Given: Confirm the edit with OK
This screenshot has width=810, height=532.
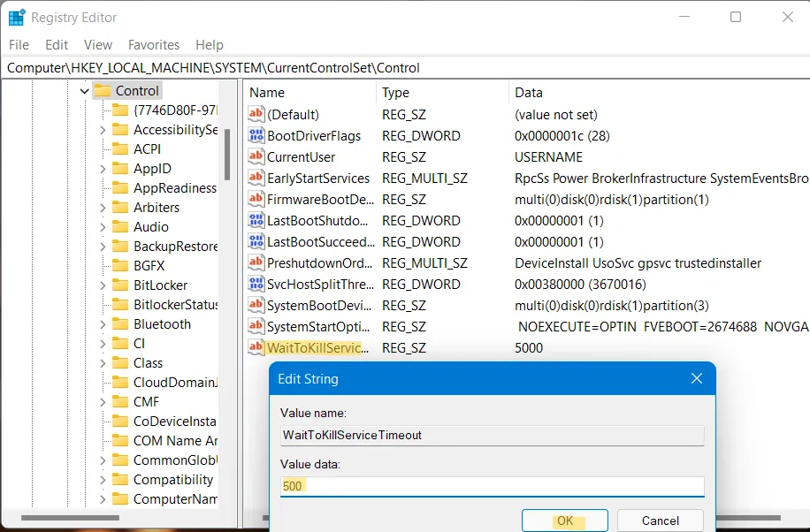Looking at the screenshot, I should 564,520.
